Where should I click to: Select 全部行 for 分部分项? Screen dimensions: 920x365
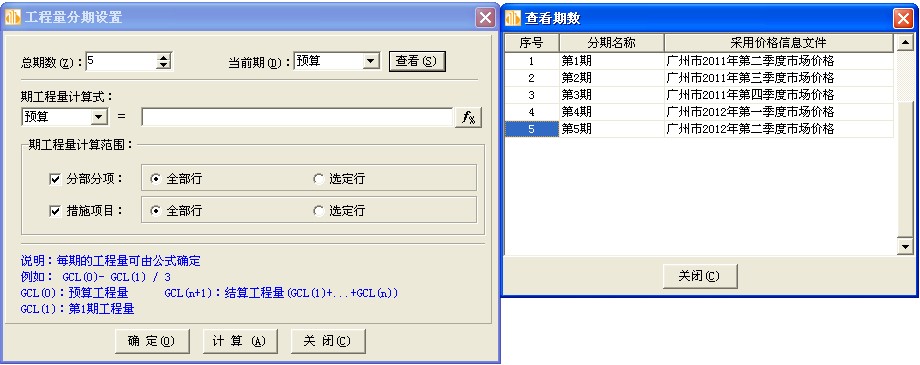coord(175,179)
